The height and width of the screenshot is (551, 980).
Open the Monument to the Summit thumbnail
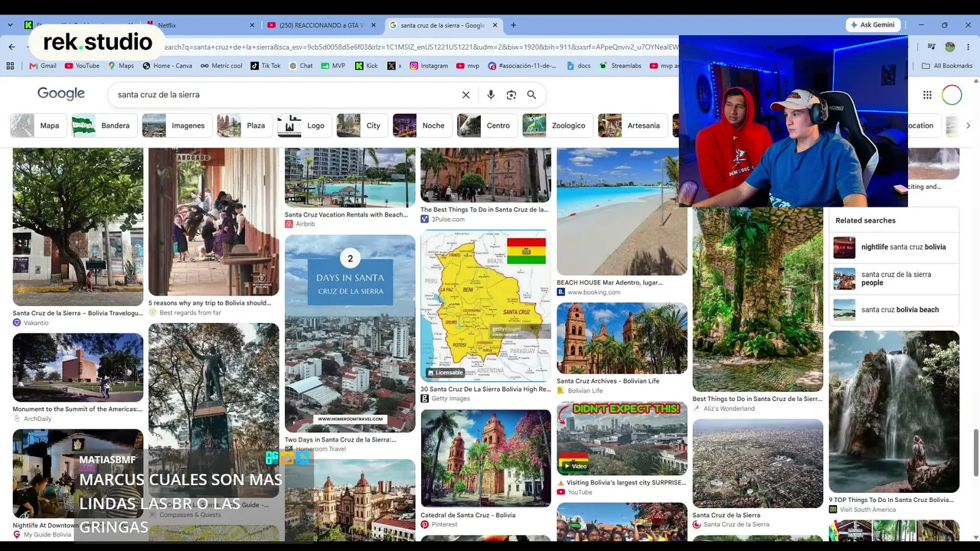[x=78, y=368]
